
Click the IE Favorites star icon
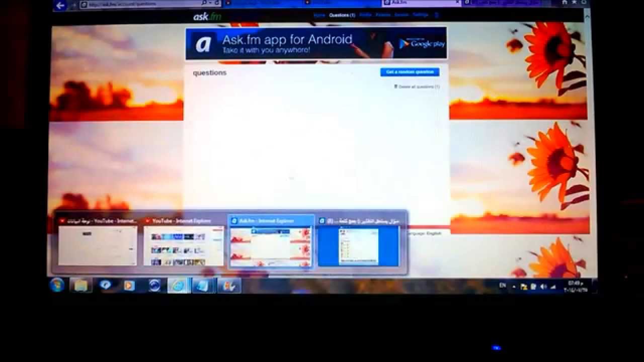tap(574, 3)
